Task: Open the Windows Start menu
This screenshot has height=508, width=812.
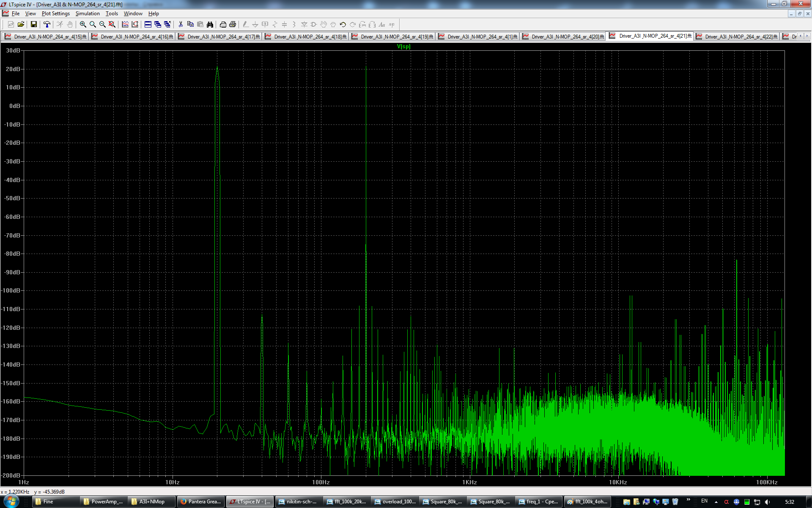Action: click(11, 502)
